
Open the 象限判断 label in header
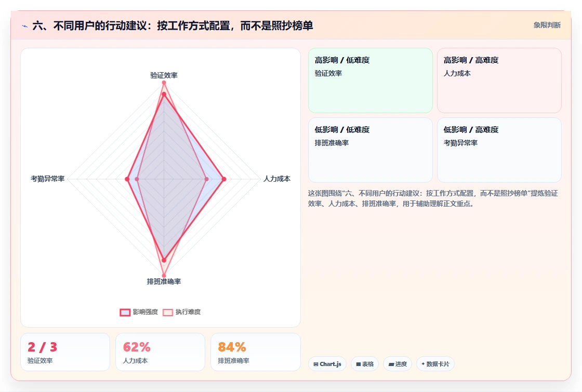[547, 25]
